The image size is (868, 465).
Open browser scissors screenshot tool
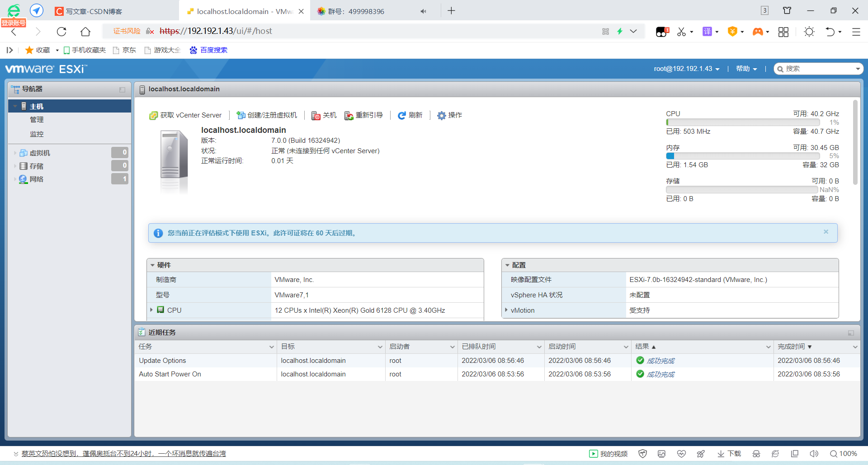[681, 32]
